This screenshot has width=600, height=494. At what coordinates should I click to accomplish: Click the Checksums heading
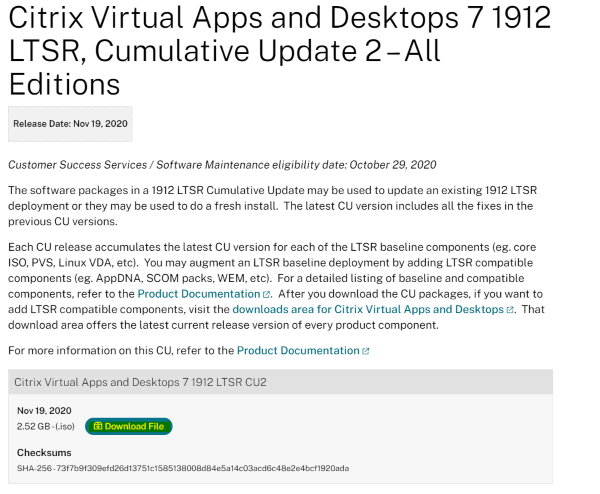(44, 453)
